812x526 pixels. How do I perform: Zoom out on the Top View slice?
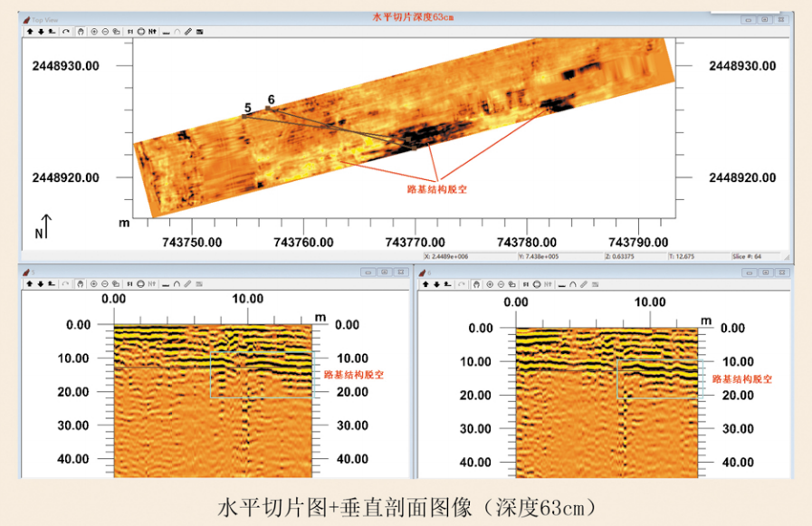coord(106,32)
